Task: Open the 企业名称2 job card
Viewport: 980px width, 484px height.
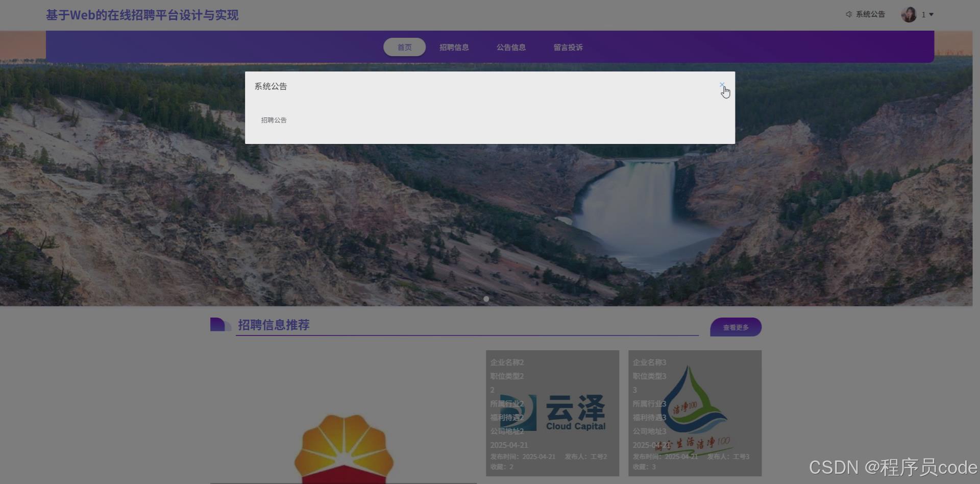Action: pyautogui.click(x=552, y=414)
